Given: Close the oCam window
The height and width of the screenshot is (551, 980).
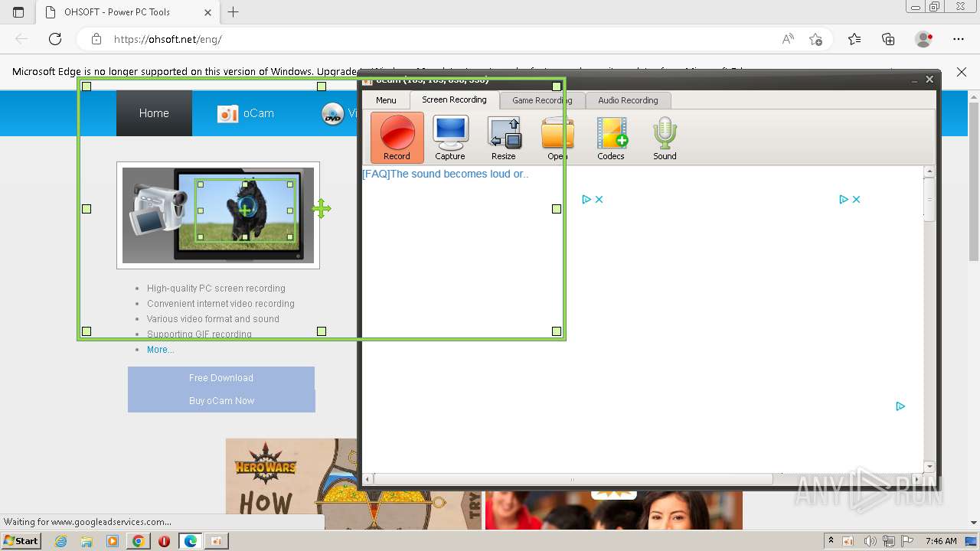Looking at the screenshot, I should click(x=929, y=79).
